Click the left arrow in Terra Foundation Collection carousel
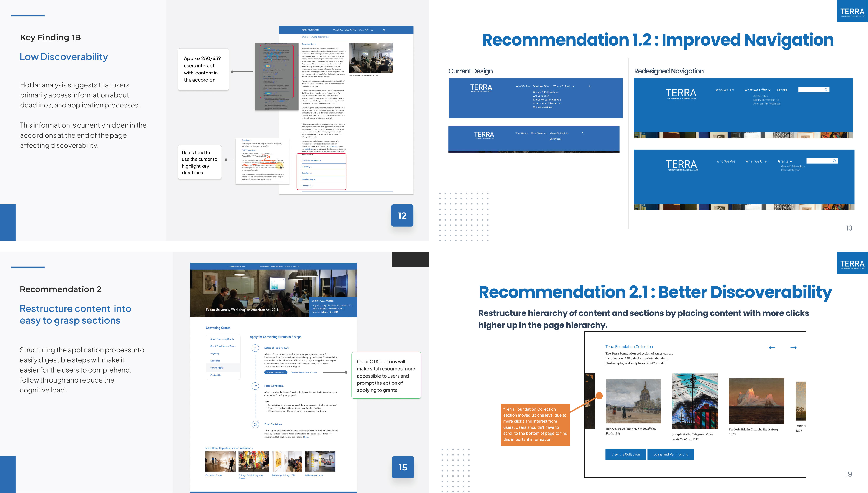 [772, 348]
